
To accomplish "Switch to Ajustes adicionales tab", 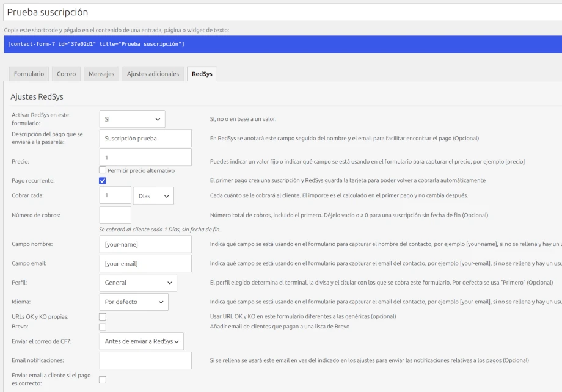I will tap(153, 74).
